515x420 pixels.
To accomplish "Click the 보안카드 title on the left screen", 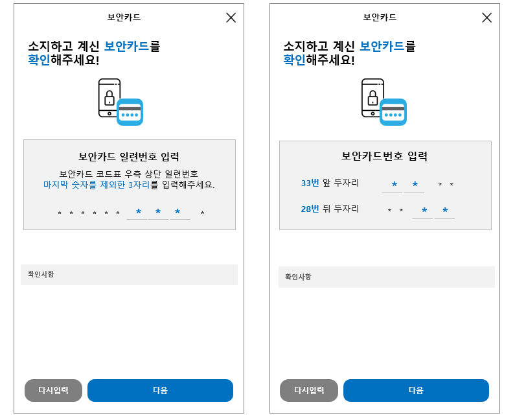I will [124, 17].
